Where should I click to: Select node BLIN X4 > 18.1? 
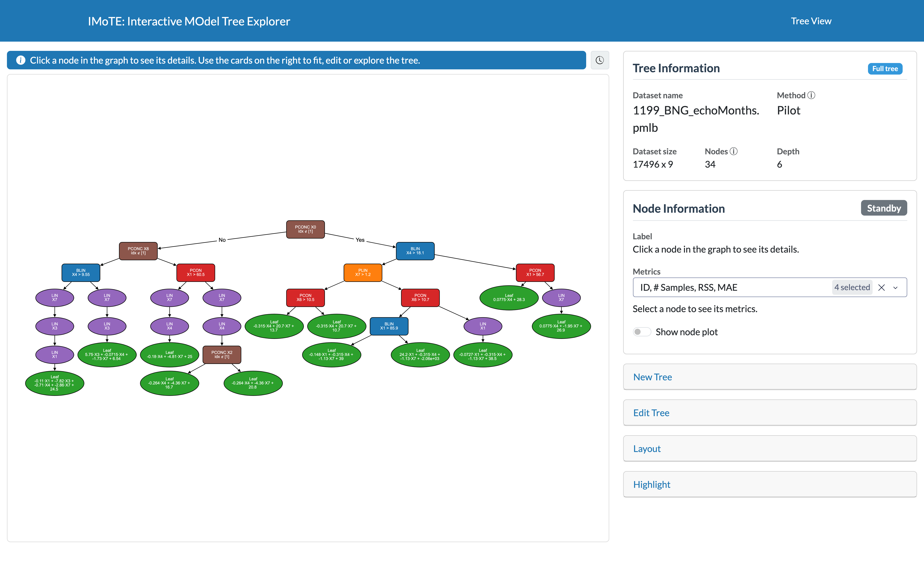pyautogui.click(x=415, y=251)
